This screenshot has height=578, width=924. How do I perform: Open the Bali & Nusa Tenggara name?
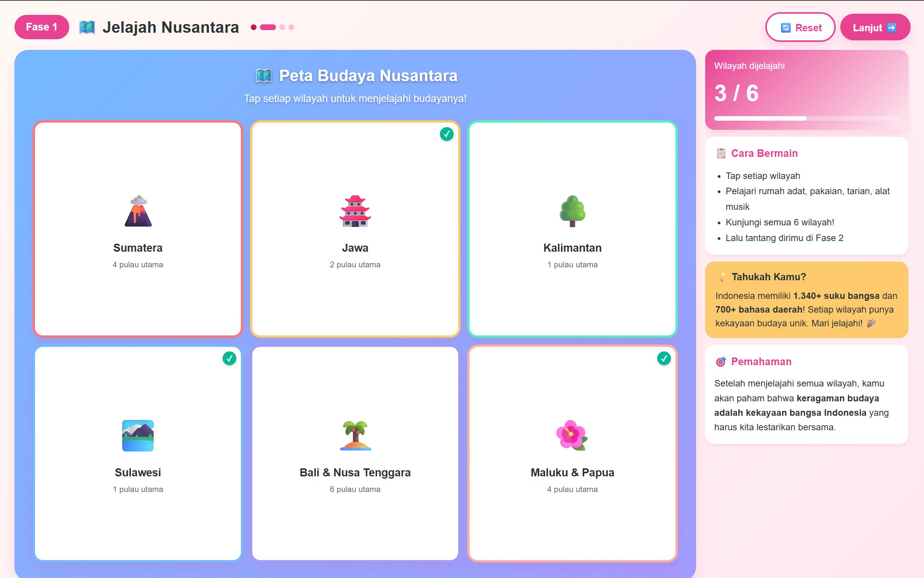point(355,473)
